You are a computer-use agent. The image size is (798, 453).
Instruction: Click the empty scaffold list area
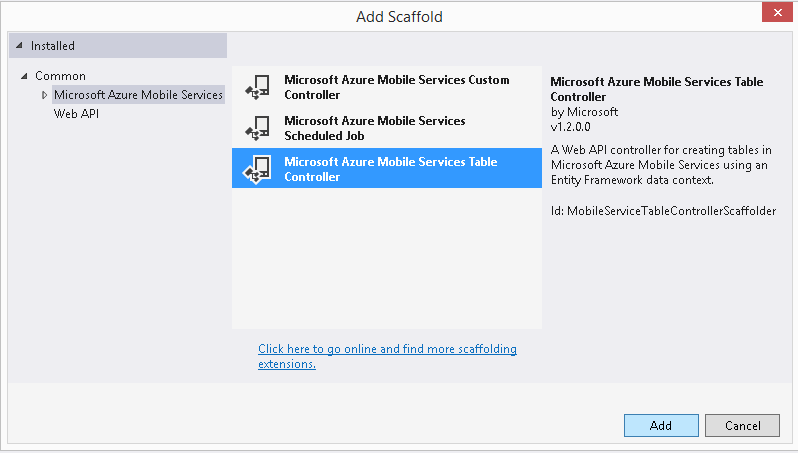[387, 259]
